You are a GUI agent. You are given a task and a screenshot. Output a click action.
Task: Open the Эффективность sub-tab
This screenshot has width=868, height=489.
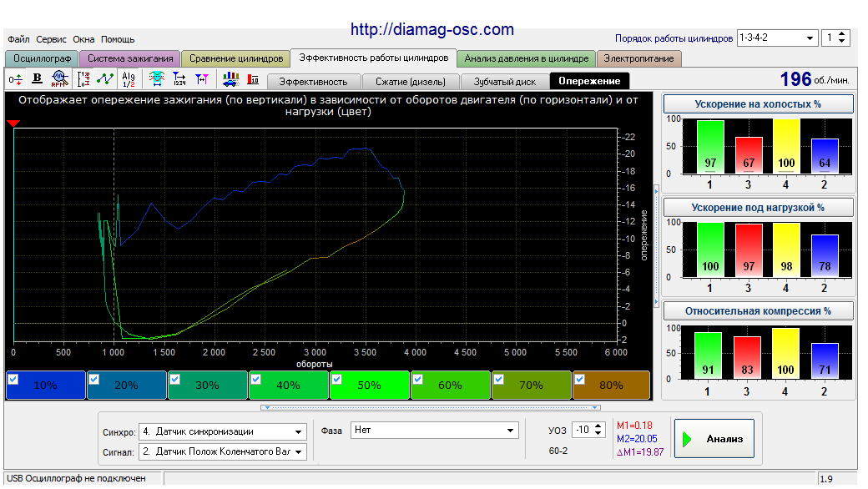pyautogui.click(x=313, y=81)
